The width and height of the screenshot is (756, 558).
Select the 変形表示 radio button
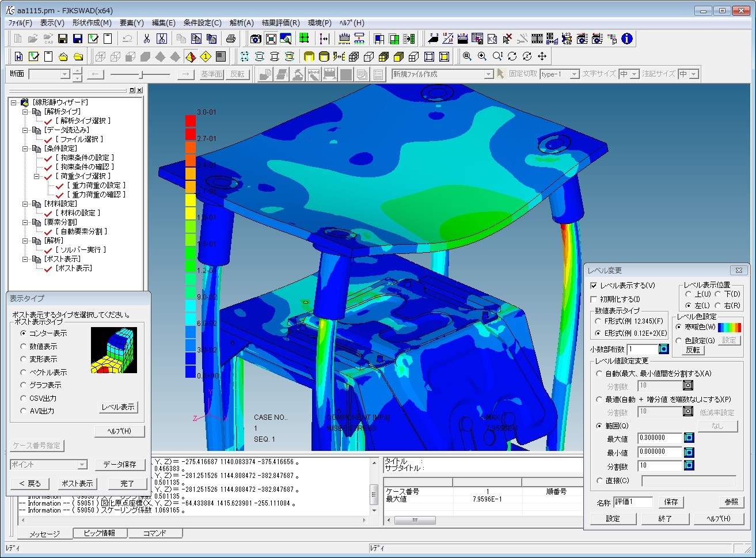24,359
